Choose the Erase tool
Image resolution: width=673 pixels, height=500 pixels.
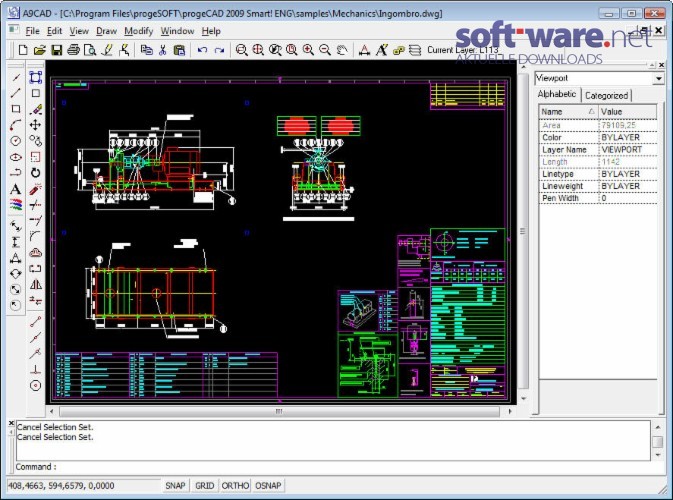(x=35, y=109)
